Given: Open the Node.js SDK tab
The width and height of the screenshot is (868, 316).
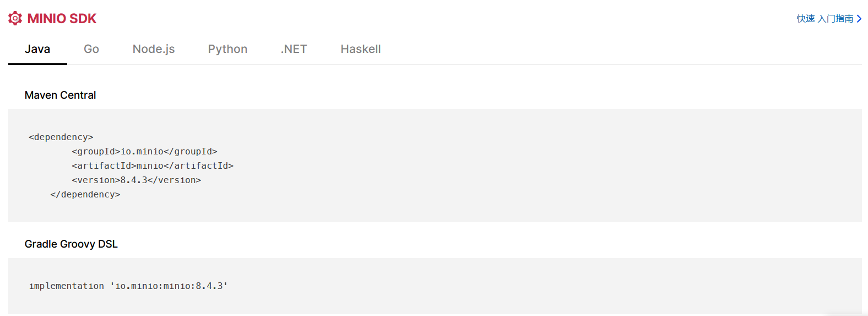Looking at the screenshot, I should point(154,49).
